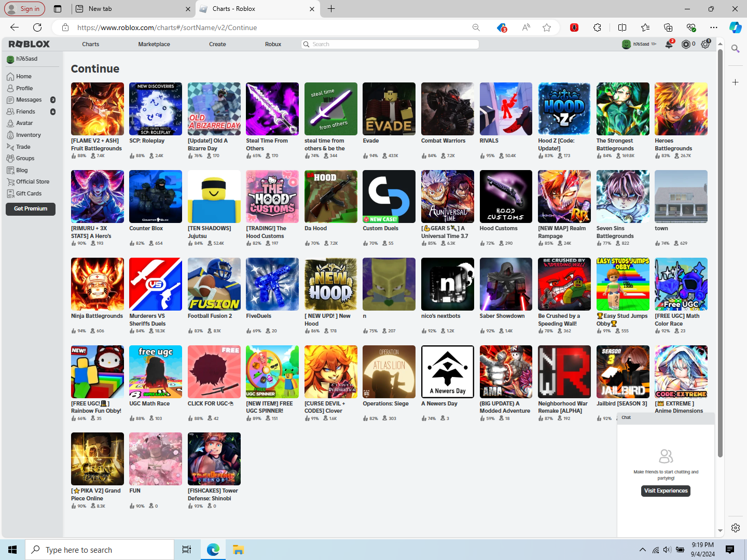Open the Saber Showdown game thumbnail
The image size is (747, 560).
click(x=506, y=284)
